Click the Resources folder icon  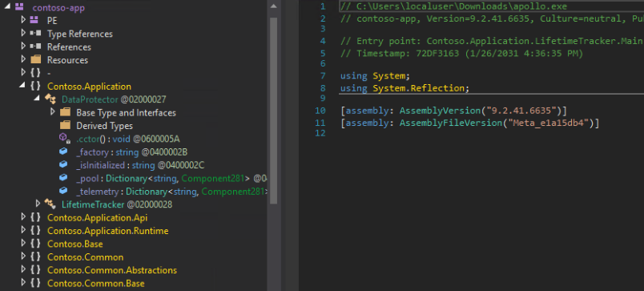coord(36,59)
